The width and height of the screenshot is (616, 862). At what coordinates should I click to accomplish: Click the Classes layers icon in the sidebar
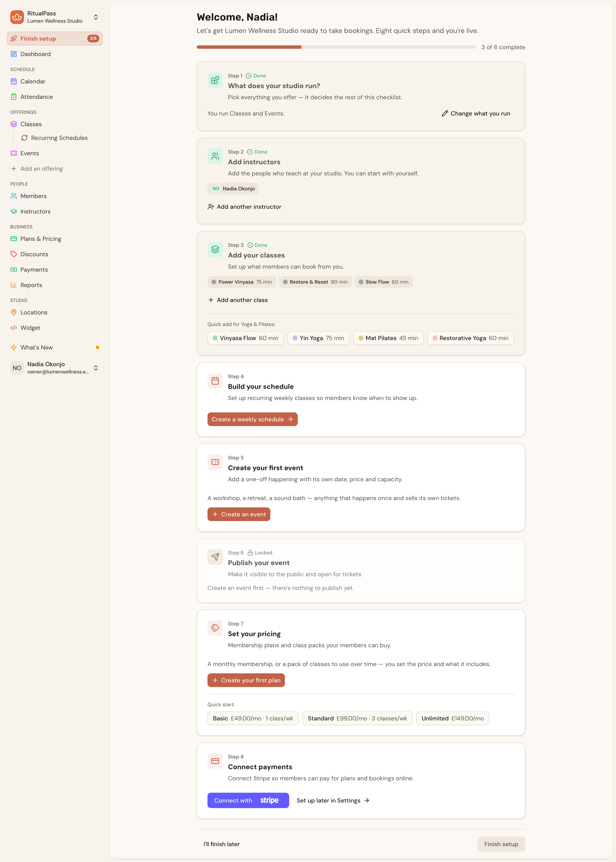14,124
